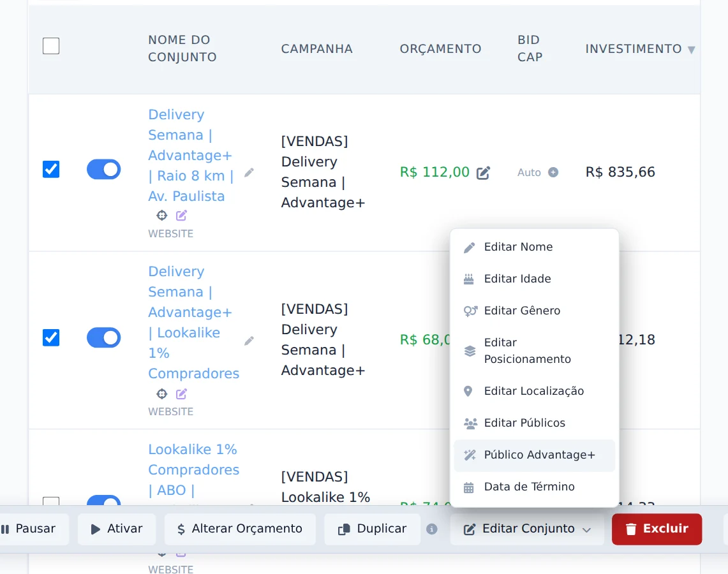Click pencil icon beside Raio 8 km ad set name
The height and width of the screenshot is (574, 728).
[x=249, y=173]
